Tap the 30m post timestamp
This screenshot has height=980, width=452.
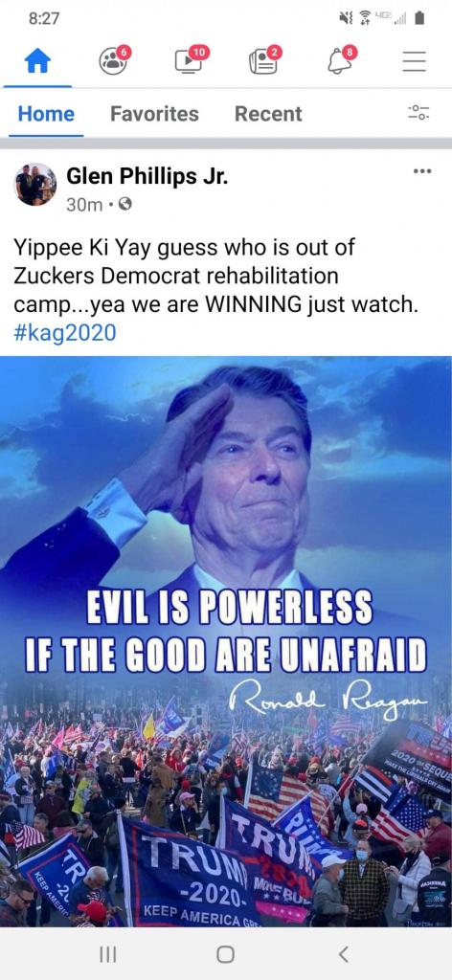(x=84, y=205)
